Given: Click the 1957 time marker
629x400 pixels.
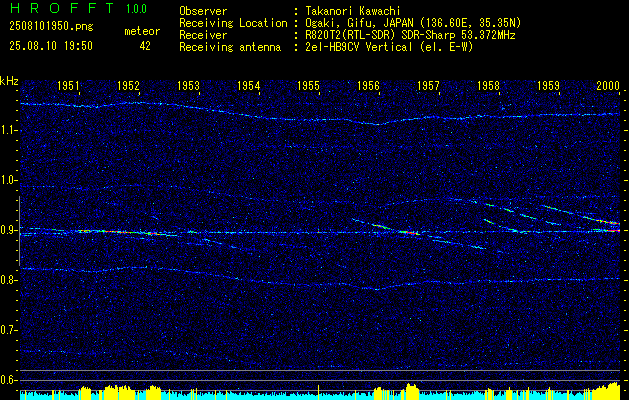Looking at the screenshot, I should coord(428,85).
